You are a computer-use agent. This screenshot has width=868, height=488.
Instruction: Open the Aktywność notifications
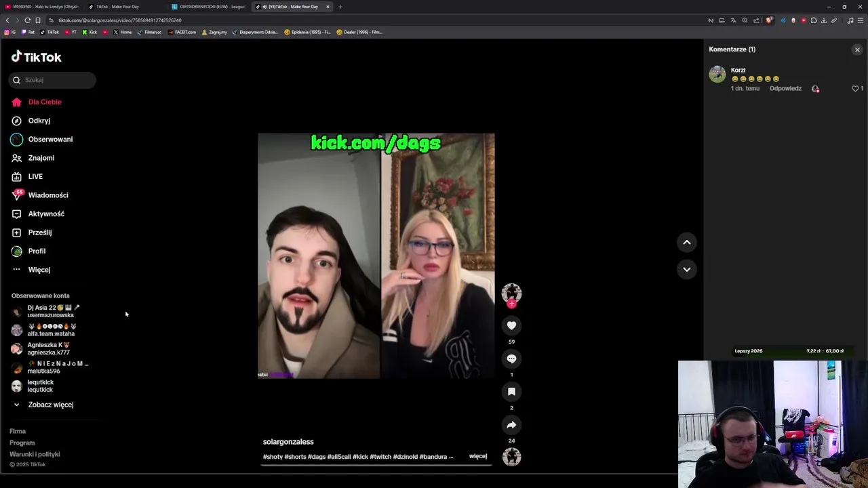(x=38, y=213)
